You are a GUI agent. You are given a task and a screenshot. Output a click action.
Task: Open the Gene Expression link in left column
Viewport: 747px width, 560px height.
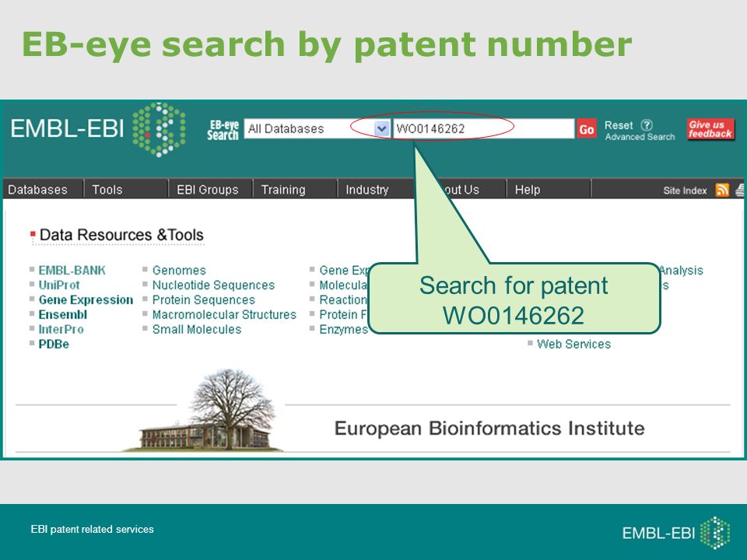tap(86, 300)
